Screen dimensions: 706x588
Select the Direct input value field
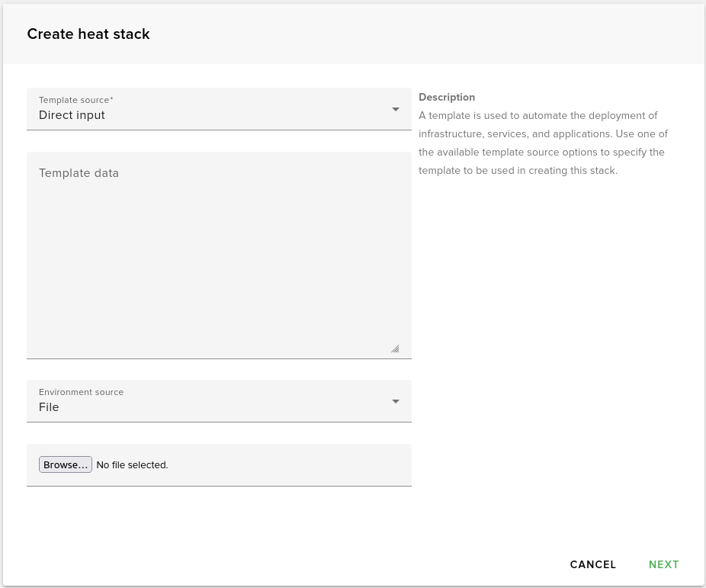[x=72, y=114]
